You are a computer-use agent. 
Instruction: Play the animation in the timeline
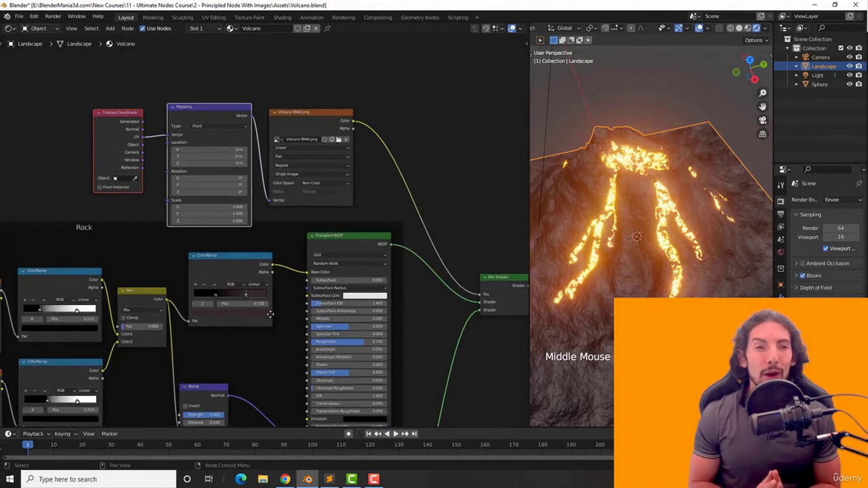[x=396, y=434]
